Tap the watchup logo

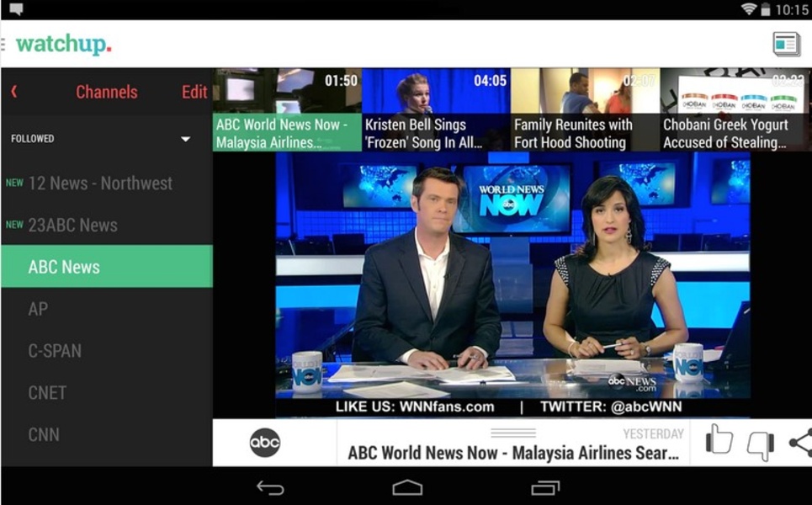[64, 44]
